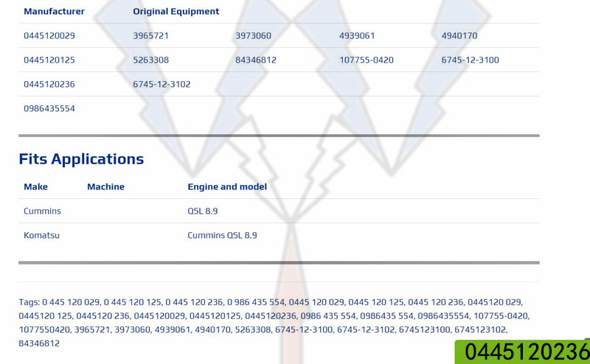Click OE number 3965721
The image size is (590, 364).
pos(150,35)
